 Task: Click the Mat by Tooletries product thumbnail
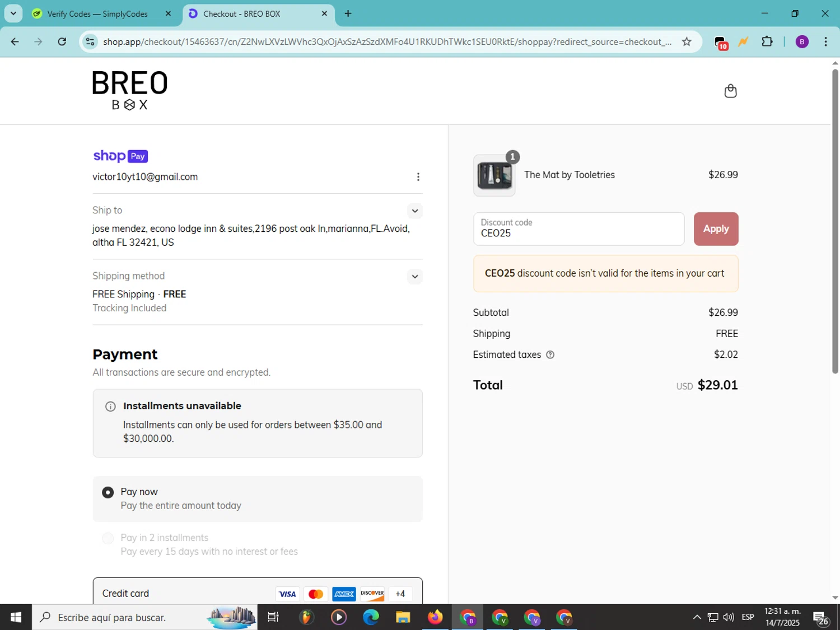[x=494, y=175]
